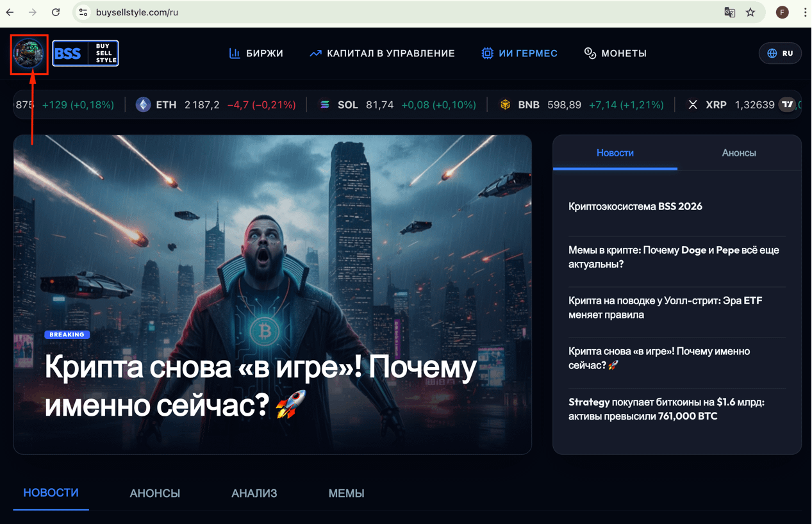
Task: Toggle bookmark star for this page
Action: click(x=751, y=12)
